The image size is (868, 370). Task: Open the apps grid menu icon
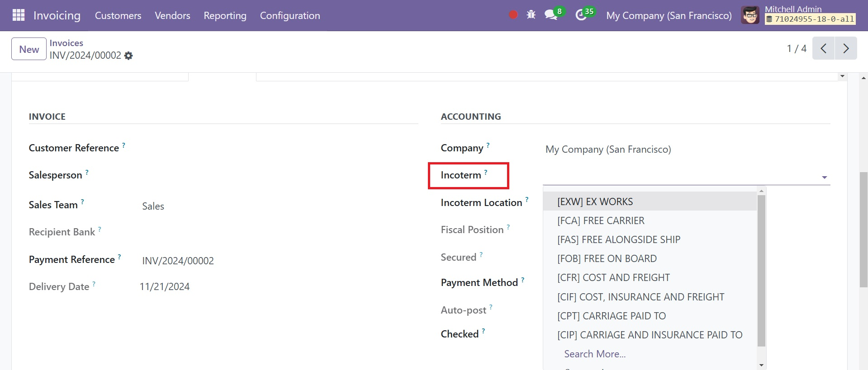pyautogui.click(x=19, y=15)
